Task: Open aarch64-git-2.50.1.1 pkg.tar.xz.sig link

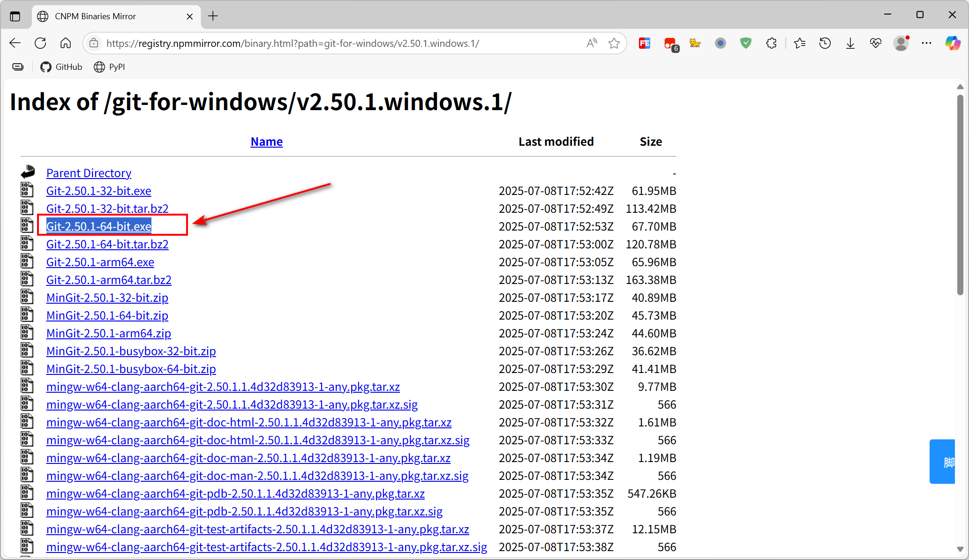Action: point(232,404)
